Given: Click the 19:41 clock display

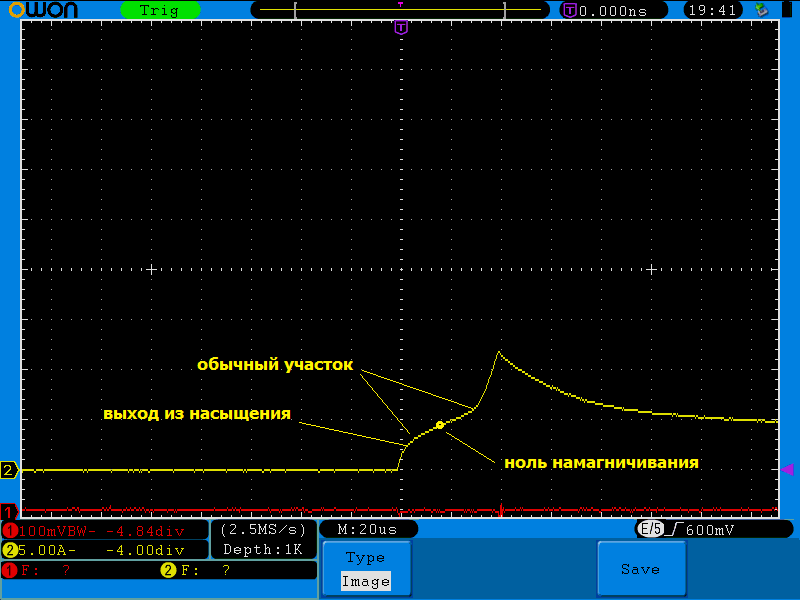Looking at the screenshot, I should tap(713, 10).
